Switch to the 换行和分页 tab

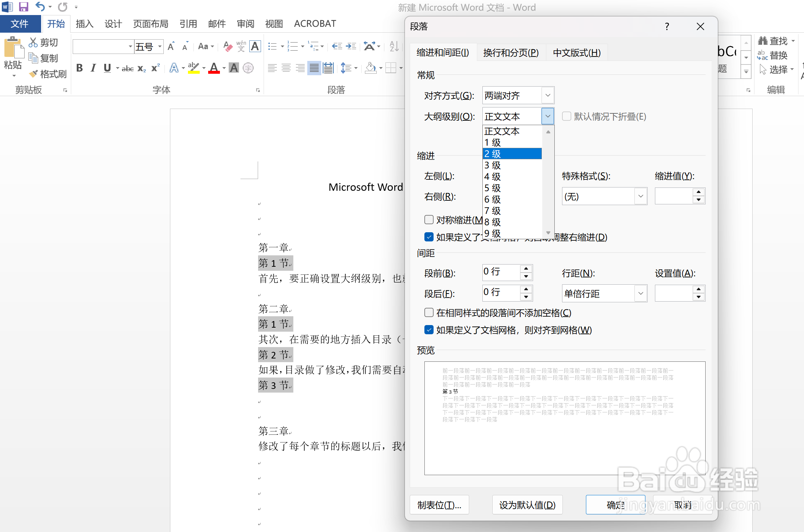coord(511,52)
